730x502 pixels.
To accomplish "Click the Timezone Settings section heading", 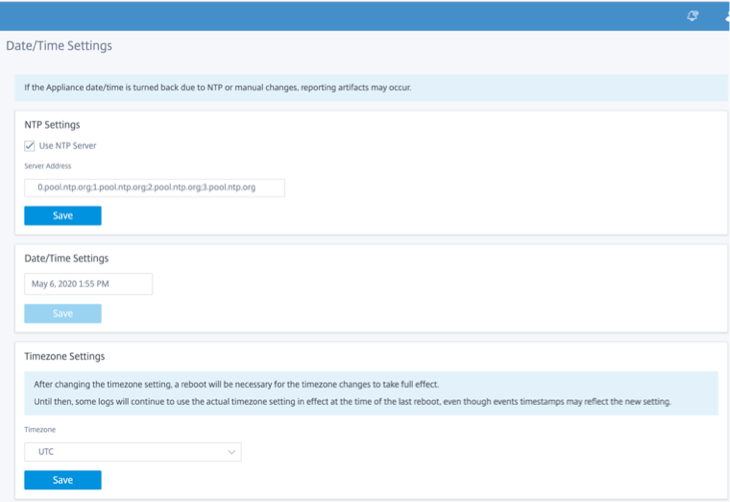I will (x=65, y=356).
